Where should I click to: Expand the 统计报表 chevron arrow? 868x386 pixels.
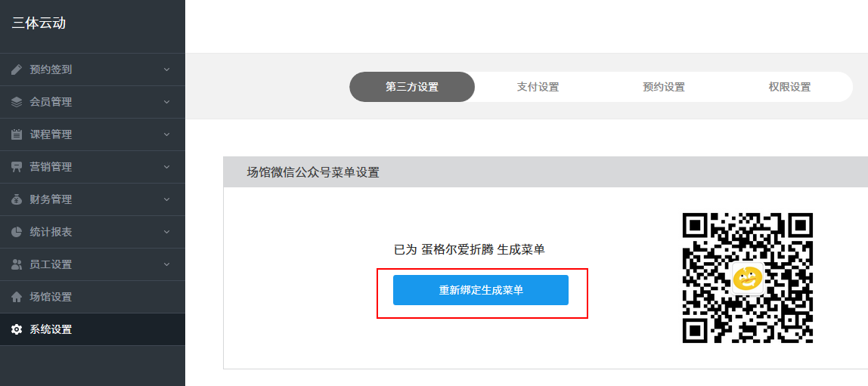coord(166,232)
